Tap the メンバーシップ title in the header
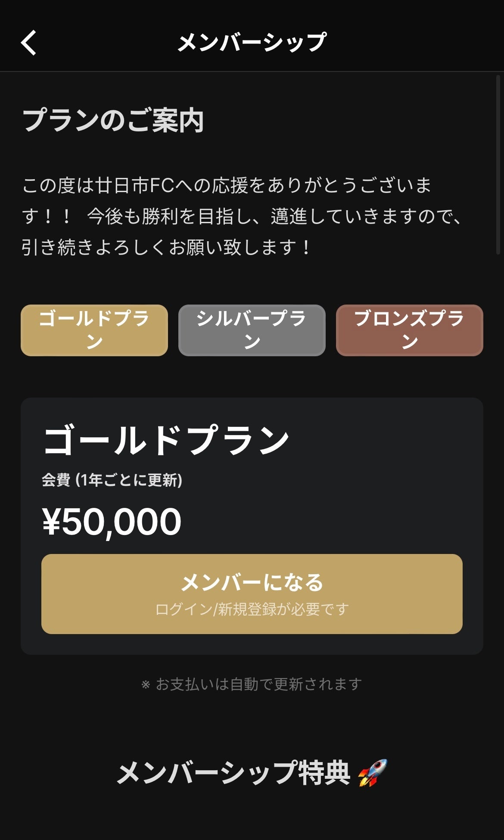This screenshot has width=504, height=840. [252, 43]
